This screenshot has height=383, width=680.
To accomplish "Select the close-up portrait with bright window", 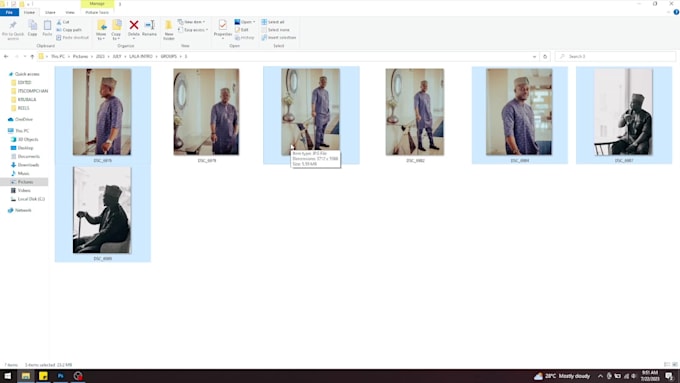I will (519, 112).
